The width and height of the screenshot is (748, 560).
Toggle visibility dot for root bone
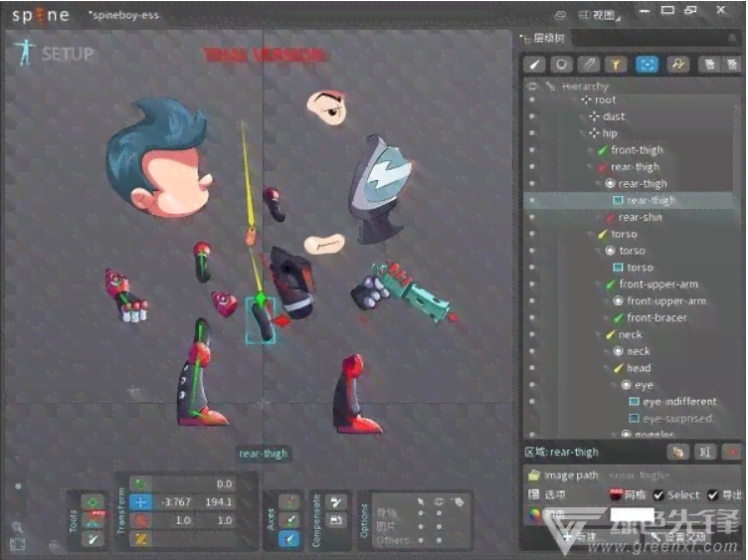pos(532,99)
